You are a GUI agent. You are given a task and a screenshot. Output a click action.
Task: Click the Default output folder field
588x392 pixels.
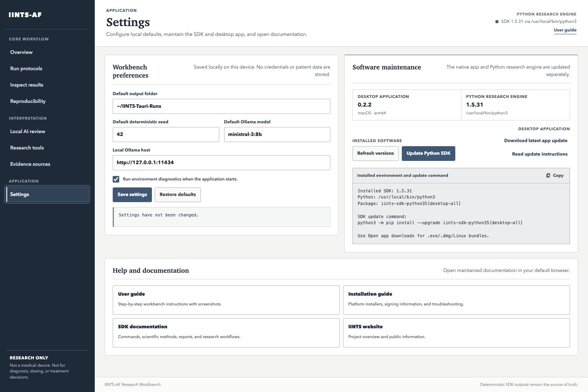coord(221,107)
